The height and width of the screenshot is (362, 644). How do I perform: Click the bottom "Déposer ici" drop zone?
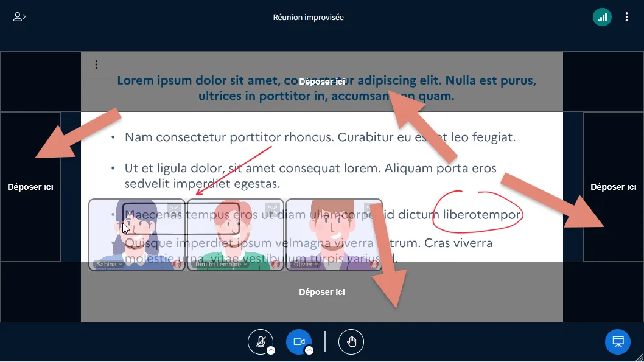[x=321, y=292]
